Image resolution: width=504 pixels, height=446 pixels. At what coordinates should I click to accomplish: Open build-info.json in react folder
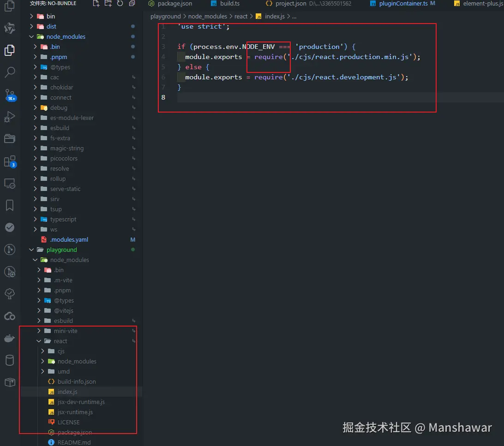coord(82,381)
